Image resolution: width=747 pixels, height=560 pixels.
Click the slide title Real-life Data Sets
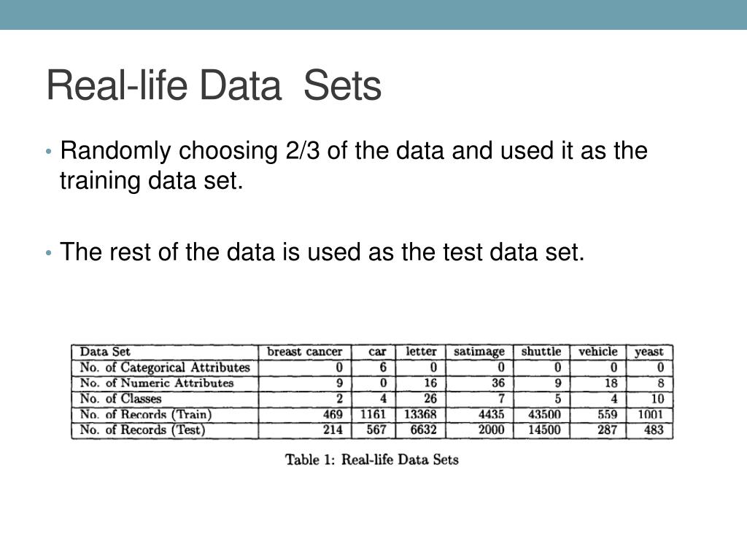coord(214,85)
